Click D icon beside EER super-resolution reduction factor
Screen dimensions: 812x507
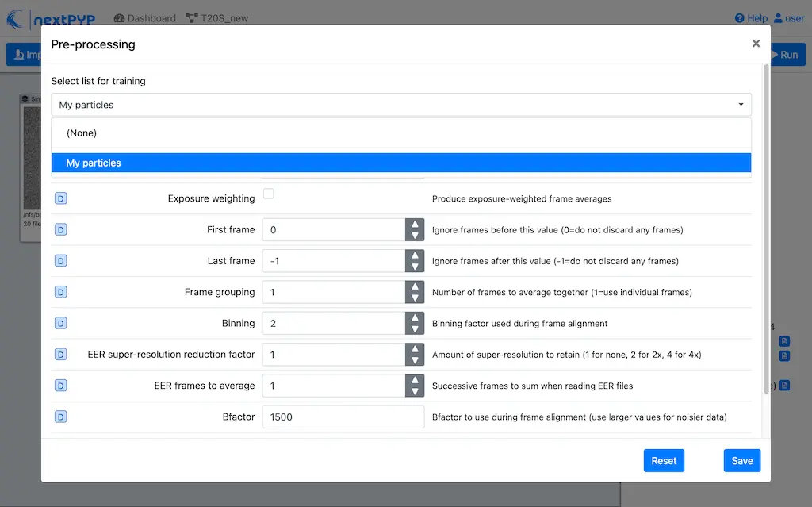[x=61, y=354]
